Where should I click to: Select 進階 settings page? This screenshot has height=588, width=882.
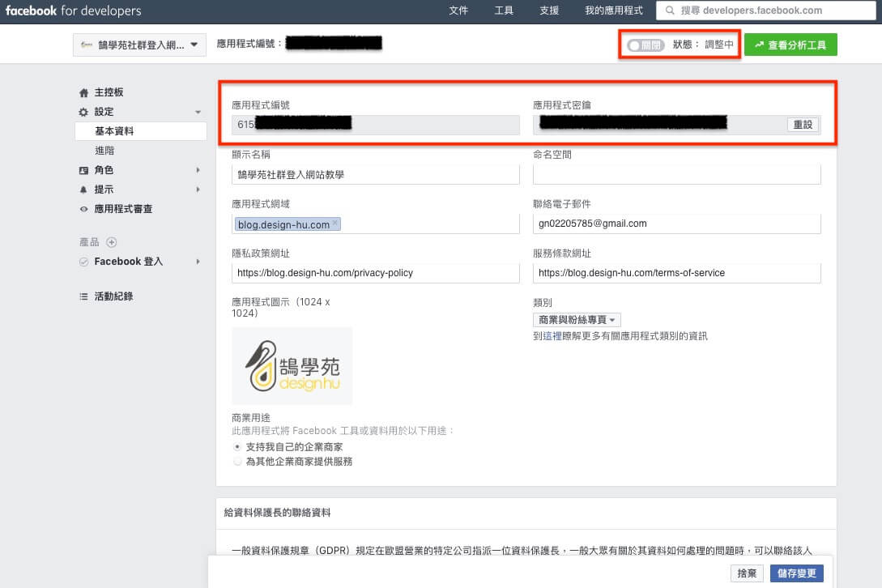[x=104, y=151]
